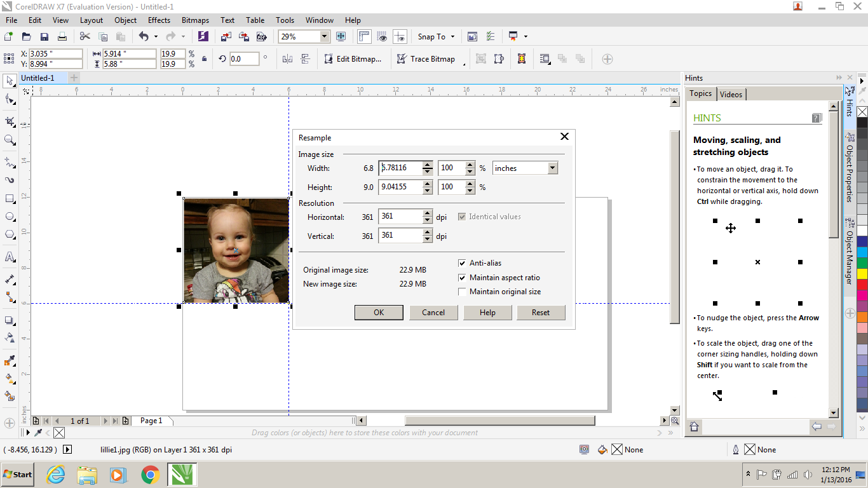Screen dimensions: 868x488
Task: Switch to the Videos tab in Hints
Action: click(731, 94)
